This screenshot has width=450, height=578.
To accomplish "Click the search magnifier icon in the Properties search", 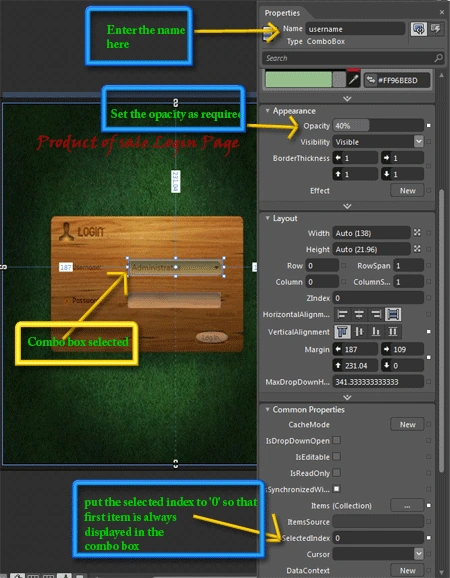I will (438, 58).
